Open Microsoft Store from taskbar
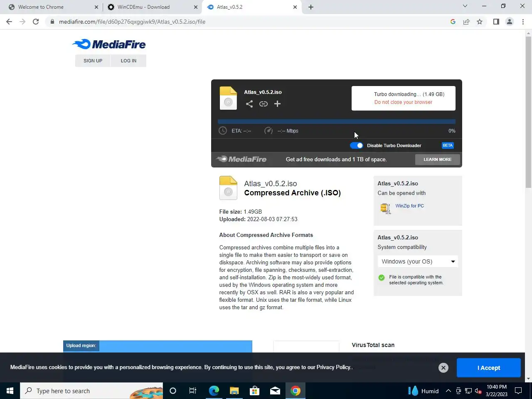 [254, 391]
